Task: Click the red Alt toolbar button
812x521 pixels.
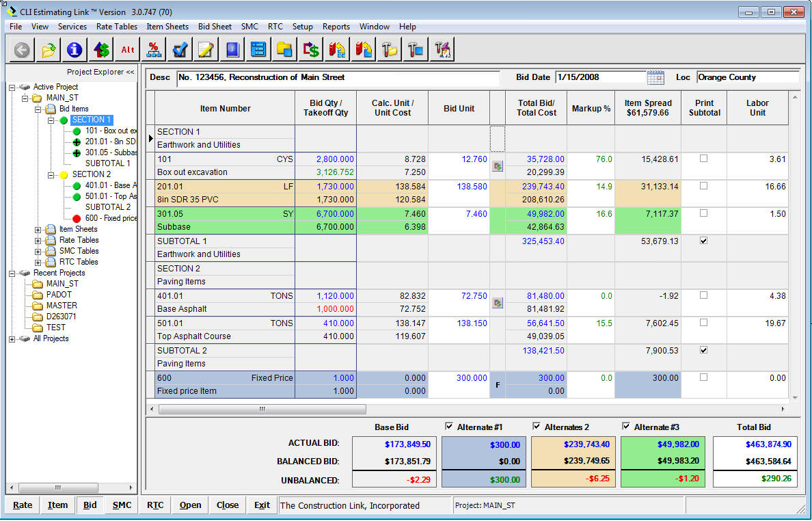Action: tap(128, 49)
